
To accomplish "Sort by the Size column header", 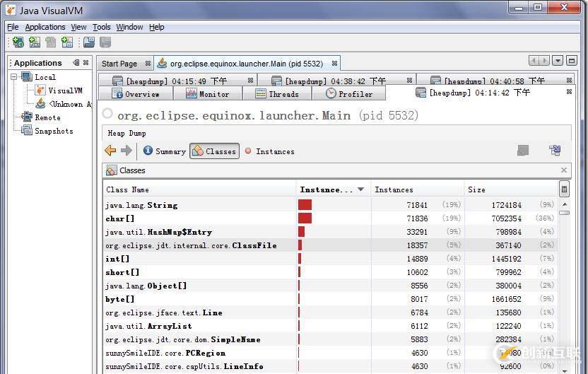I will click(x=511, y=189).
